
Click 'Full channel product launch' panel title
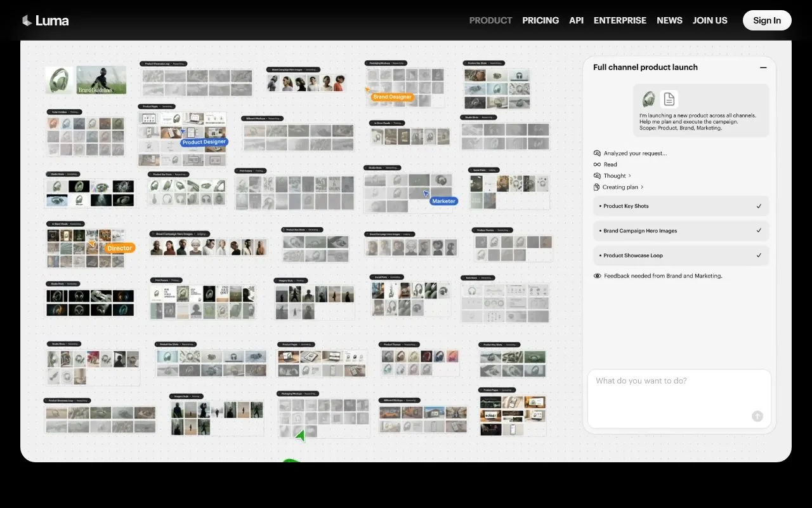(645, 67)
